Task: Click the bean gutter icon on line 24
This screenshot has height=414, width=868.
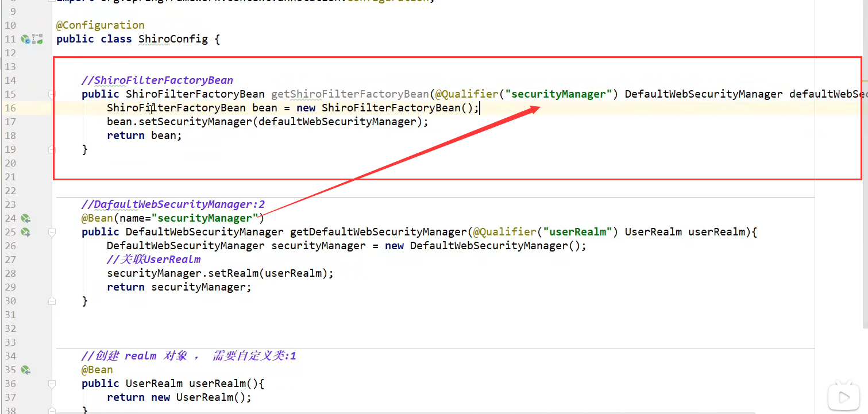Action: pos(25,218)
